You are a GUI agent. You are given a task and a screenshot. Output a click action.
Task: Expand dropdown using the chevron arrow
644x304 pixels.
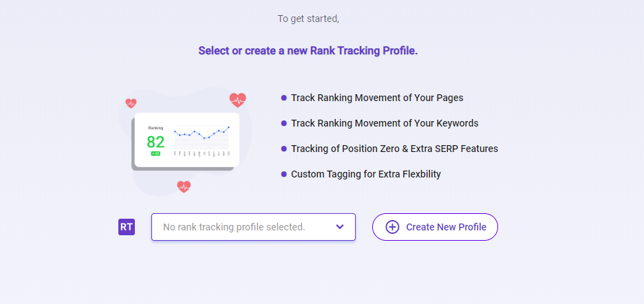(x=340, y=227)
